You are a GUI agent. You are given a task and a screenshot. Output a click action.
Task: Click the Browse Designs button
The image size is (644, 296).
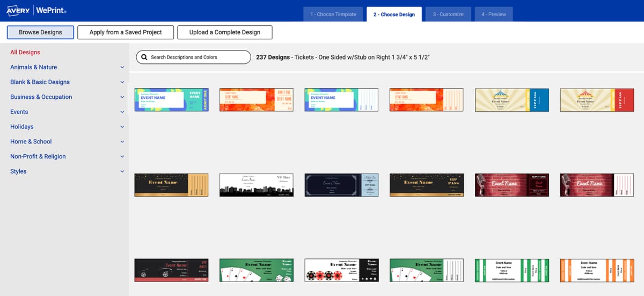(x=40, y=32)
